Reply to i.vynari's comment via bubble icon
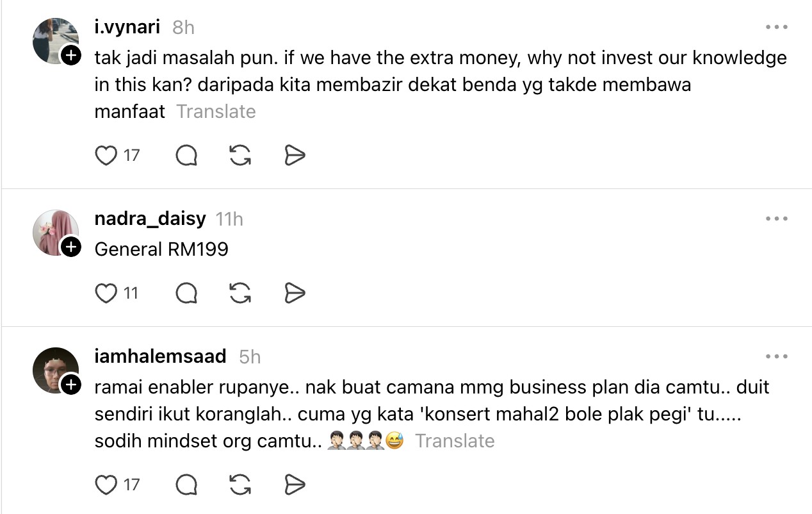The width and height of the screenshot is (812, 514). point(186,156)
